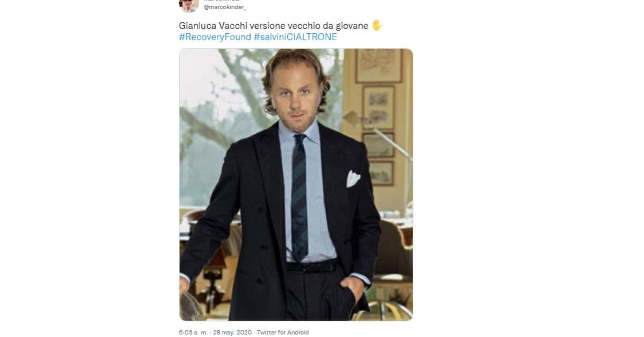Click the white pocket square in photo
The width and height of the screenshot is (644, 337).
click(353, 178)
